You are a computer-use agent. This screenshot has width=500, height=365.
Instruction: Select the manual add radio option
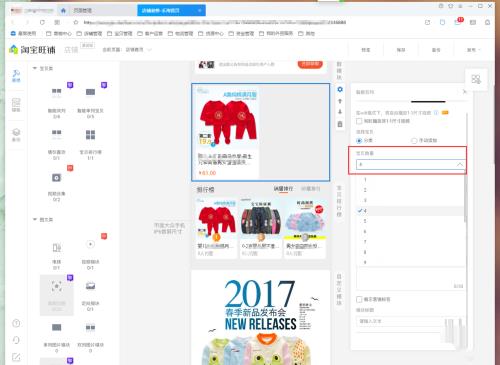coord(414,141)
